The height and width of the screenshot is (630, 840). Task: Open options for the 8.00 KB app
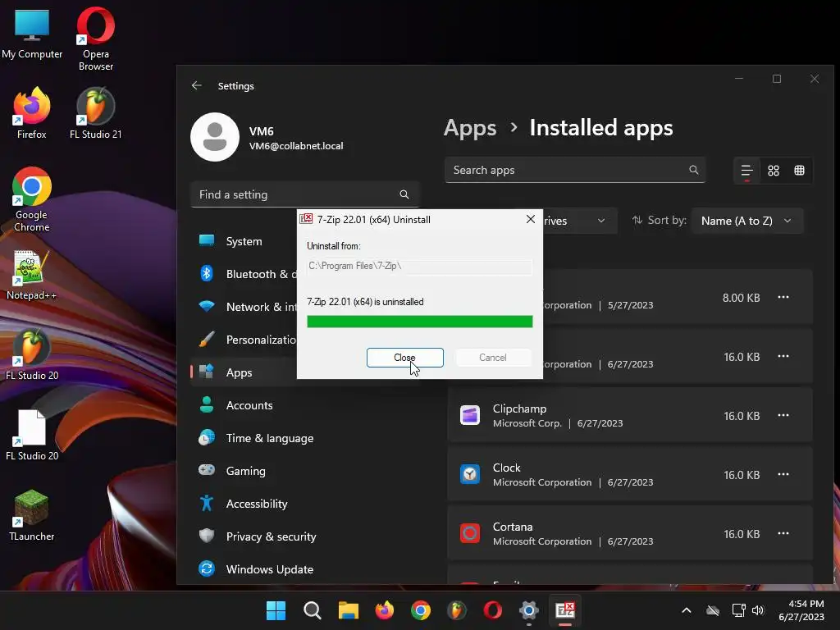783,297
